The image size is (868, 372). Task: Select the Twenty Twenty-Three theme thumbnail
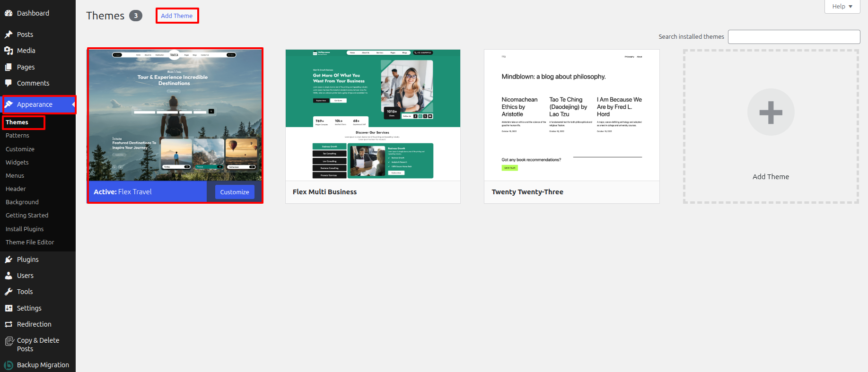click(571, 115)
